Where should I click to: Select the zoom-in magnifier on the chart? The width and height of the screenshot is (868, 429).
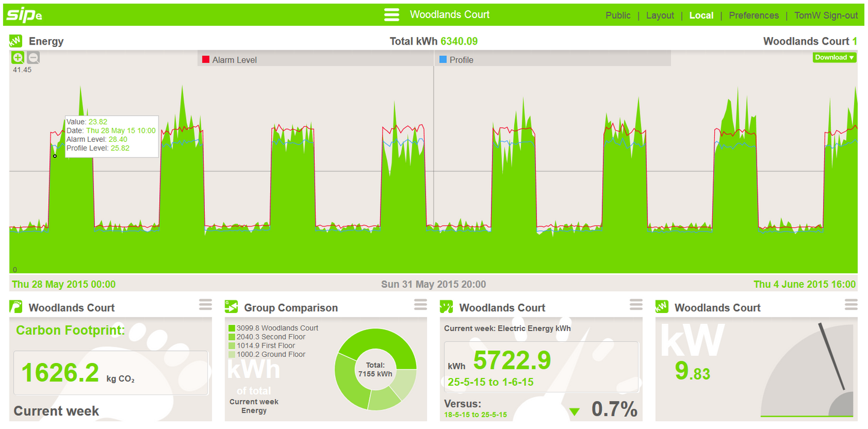point(17,57)
